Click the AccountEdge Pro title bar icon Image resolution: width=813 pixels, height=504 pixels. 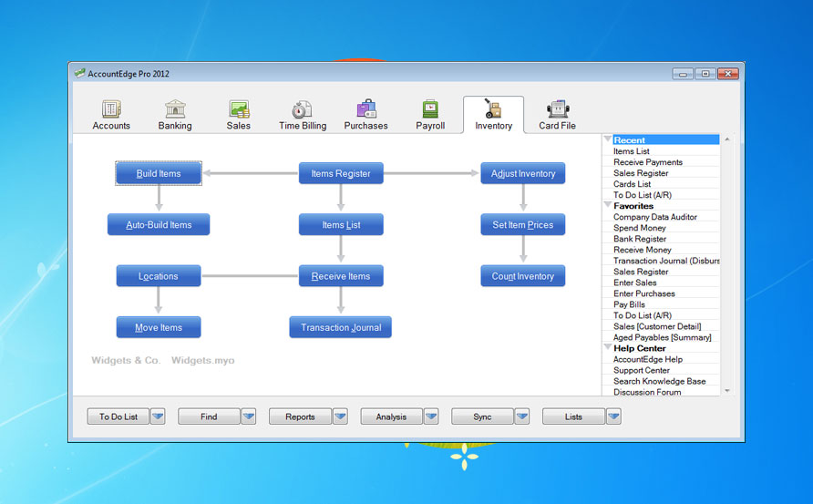79,73
